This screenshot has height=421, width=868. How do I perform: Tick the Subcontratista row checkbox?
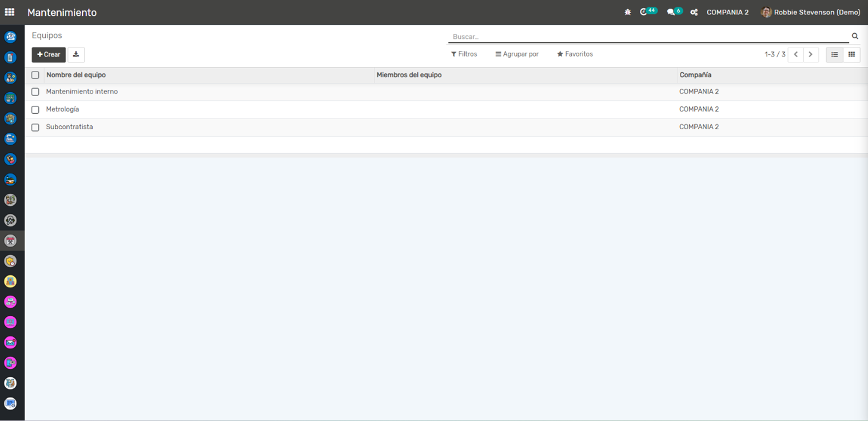[35, 127]
